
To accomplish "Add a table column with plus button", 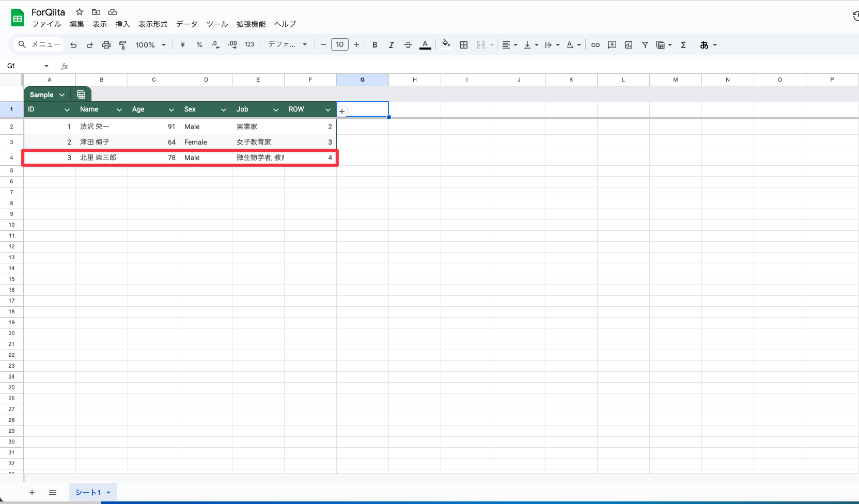I will (x=342, y=112).
